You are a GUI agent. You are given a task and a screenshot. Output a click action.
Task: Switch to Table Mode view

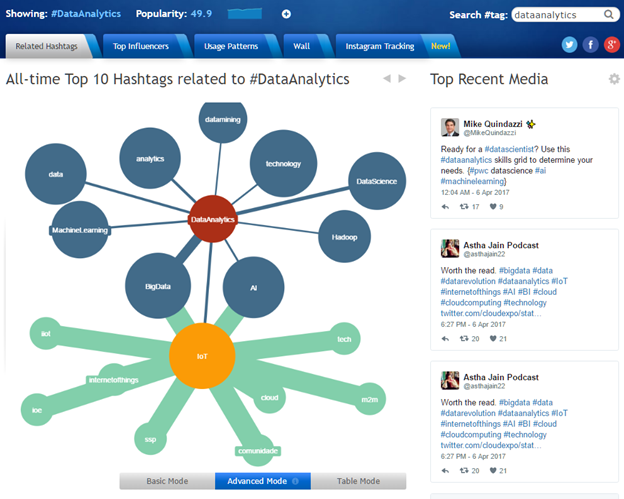point(358,481)
